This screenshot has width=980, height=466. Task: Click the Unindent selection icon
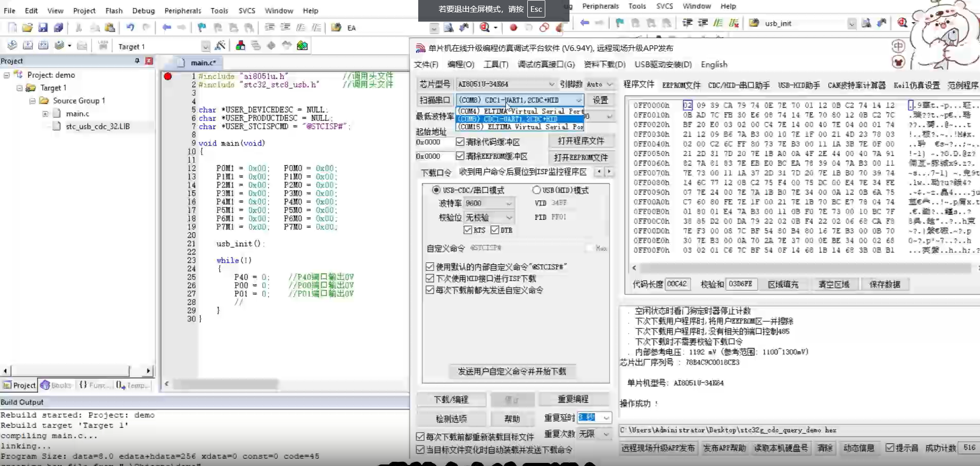(x=285, y=27)
